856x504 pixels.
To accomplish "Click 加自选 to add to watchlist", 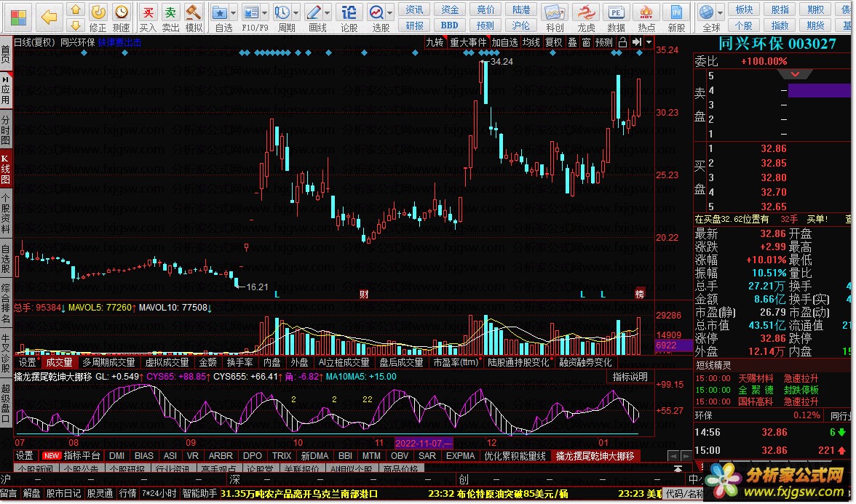I will [504, 42].
